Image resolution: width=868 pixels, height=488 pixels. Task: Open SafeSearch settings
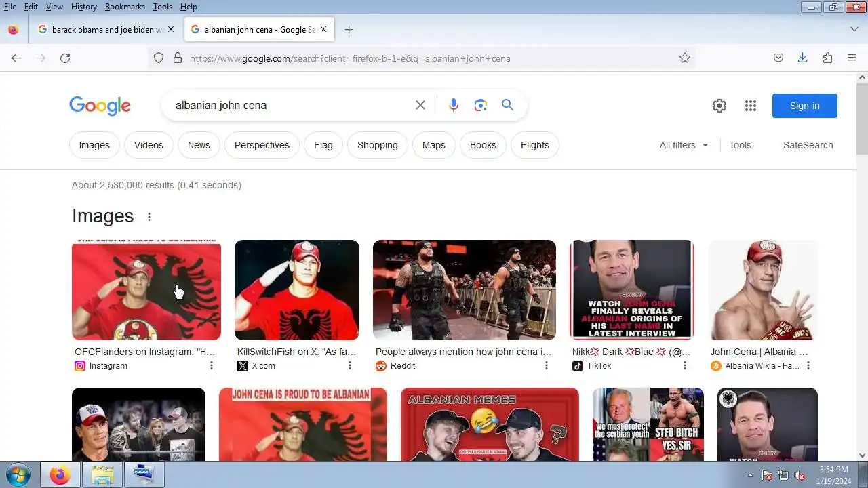click(808, 145)
